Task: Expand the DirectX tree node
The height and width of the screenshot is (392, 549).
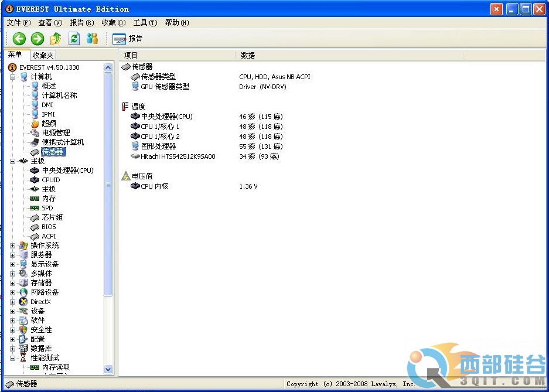Action: [13, 302]
